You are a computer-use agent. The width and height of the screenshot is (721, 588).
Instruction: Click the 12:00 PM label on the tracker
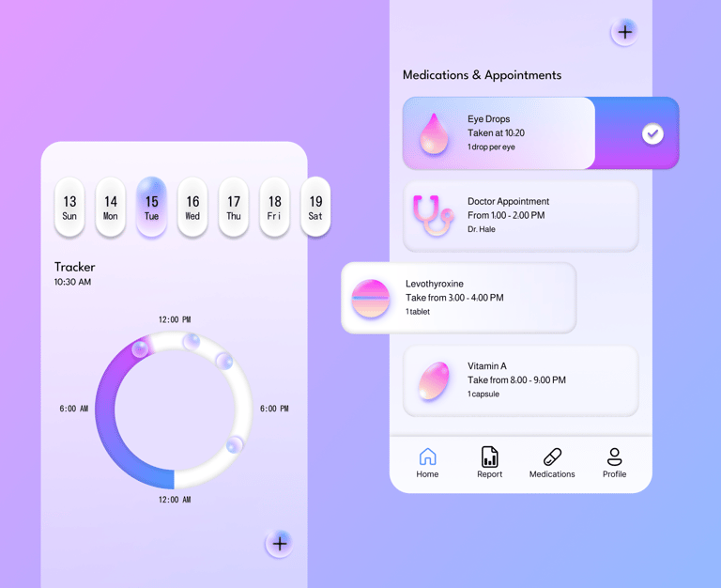[x=175, y=319]
